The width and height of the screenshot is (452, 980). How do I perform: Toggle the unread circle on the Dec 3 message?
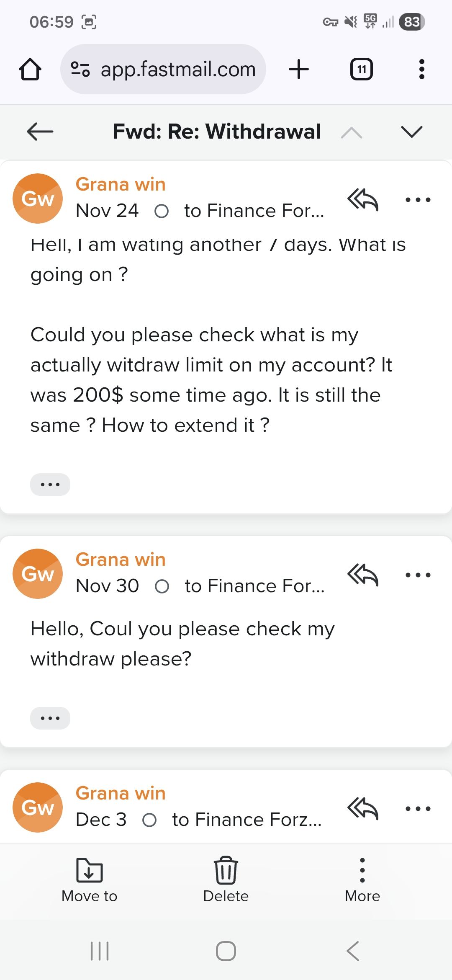pyautogui.click(x=149, y=820)
